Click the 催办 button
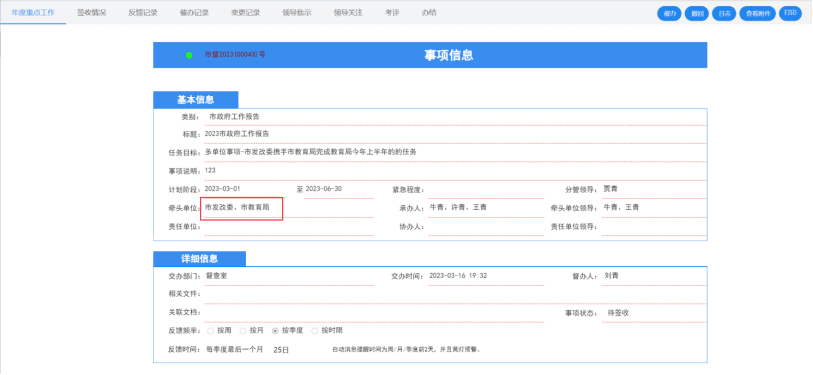Screen dimensions: 813x375 [x=669, y=14]
